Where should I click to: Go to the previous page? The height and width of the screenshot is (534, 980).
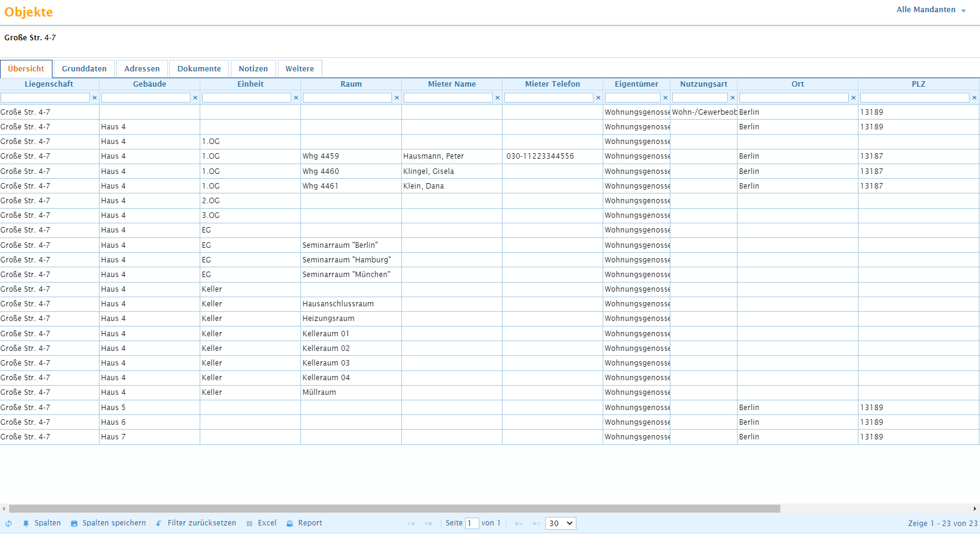click(x=428, y=524)
